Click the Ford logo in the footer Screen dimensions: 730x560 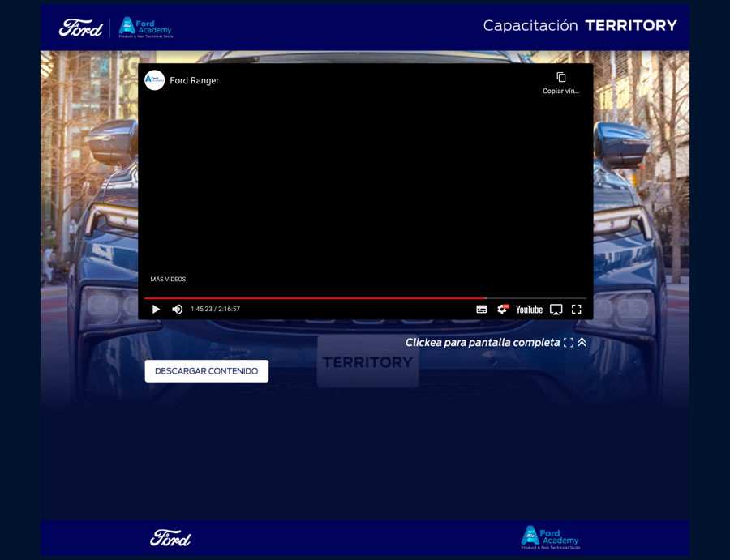(170, 538)
